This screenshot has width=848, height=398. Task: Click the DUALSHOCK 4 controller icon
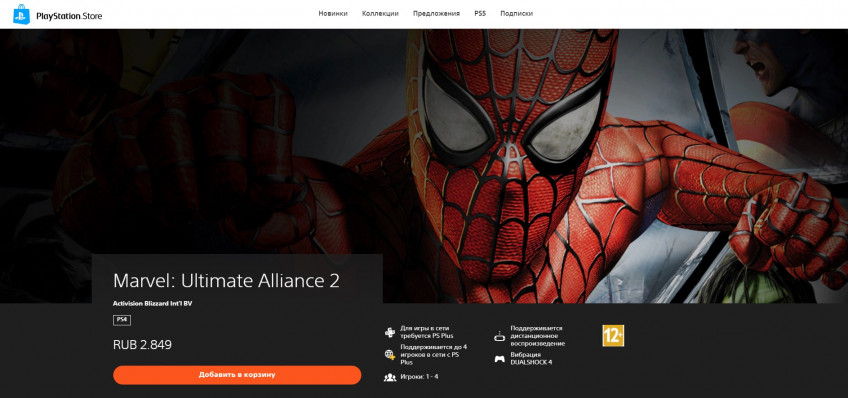coord(499,359)
